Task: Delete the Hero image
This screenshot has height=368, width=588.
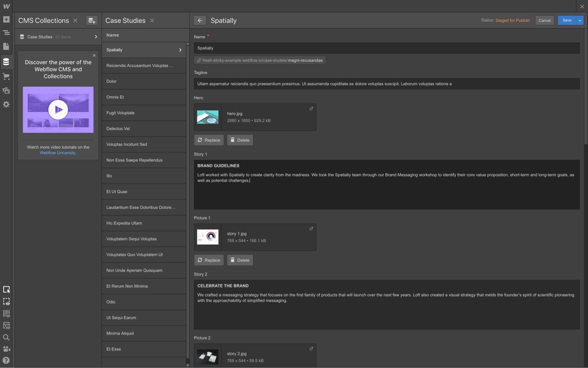Action: (x=240, y=140)
